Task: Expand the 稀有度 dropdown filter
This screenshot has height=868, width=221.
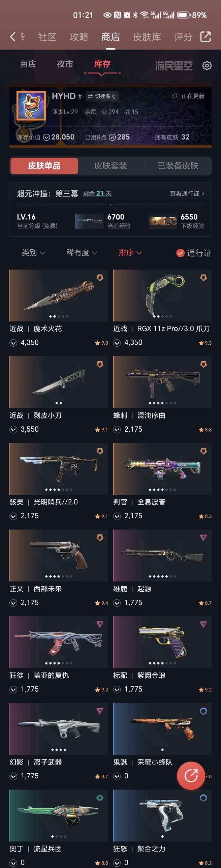Action: coord(82,253)
